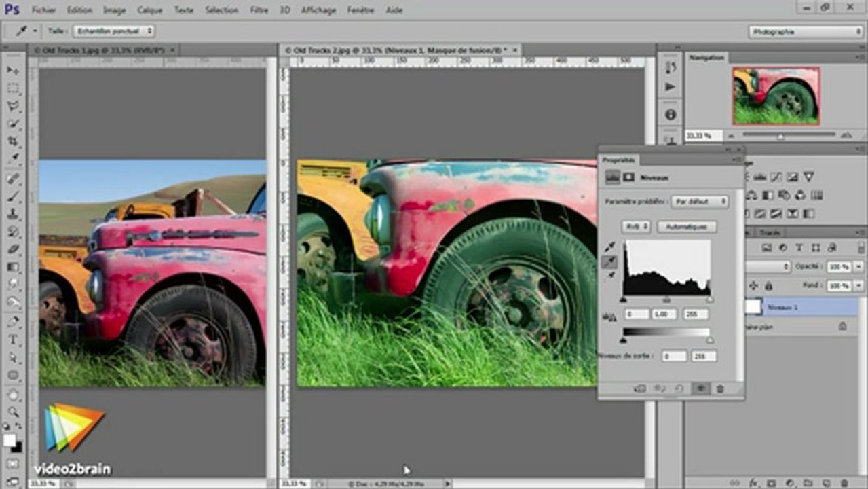Click the black point eyedropper in Properties
This screenshot has height=489, width=868.
[x=609, y=247]
